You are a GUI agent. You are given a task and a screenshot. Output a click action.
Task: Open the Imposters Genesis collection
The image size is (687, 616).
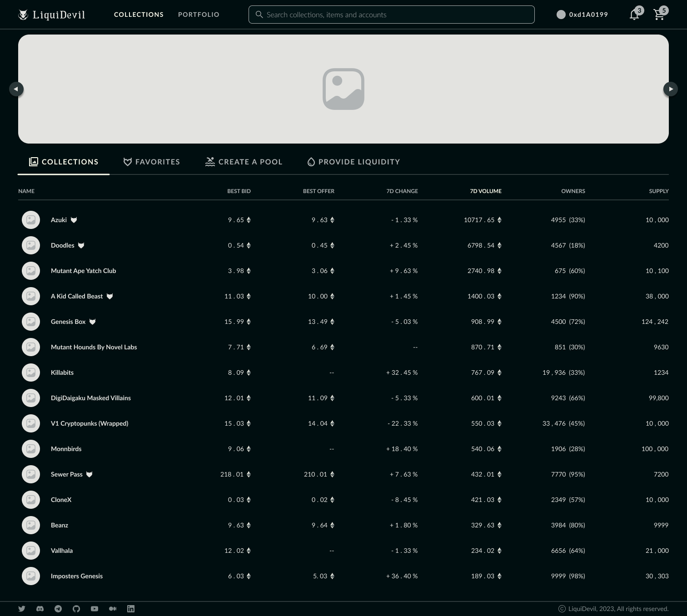[77, 576]
